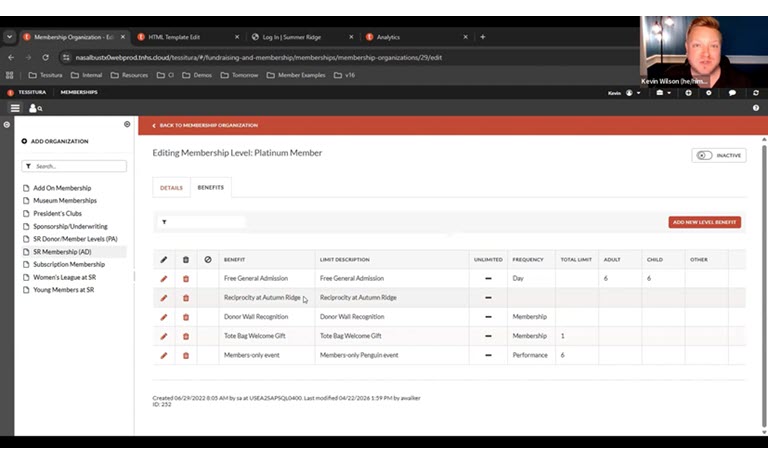The height and width of the screenshot is (465, 768).
Task: Delete the Reciprocity at Autumn Ridge benefit
Action: (186, 298)
